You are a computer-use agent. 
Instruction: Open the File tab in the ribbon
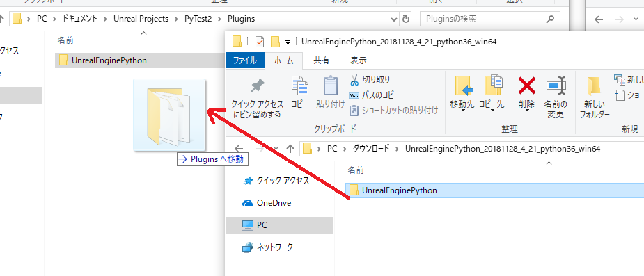245,60
